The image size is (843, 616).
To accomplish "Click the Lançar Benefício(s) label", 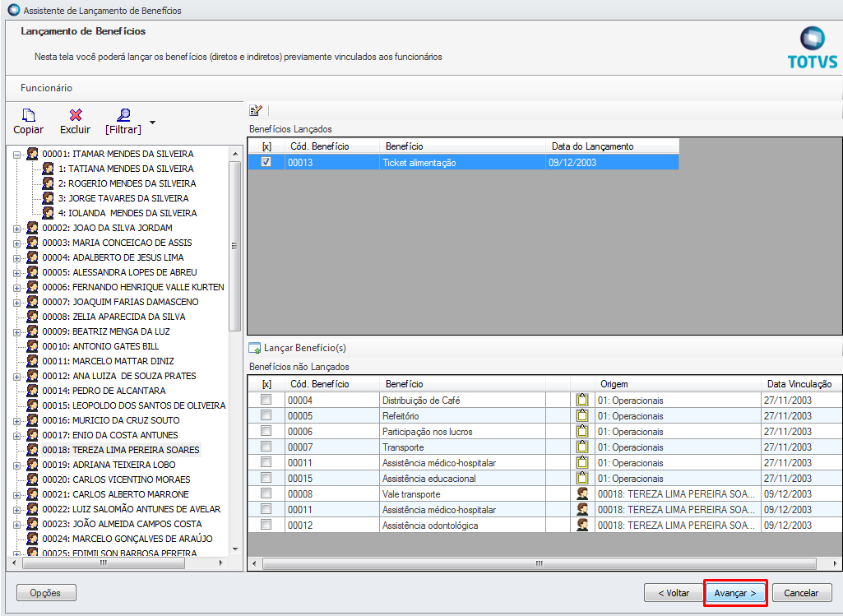I will (x=305, y=349).
